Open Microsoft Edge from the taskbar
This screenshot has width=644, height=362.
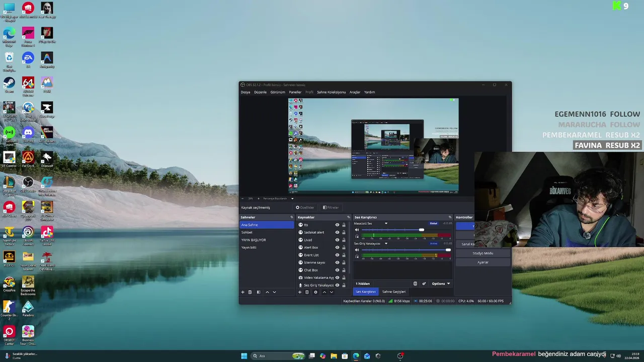pyautogui.click(x=356, y=356)
